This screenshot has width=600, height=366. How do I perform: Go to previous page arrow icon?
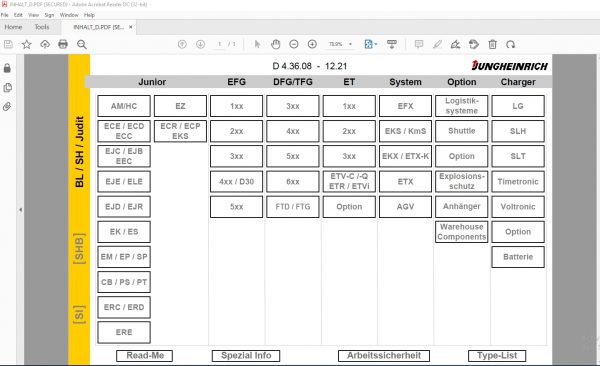(182, 44)
